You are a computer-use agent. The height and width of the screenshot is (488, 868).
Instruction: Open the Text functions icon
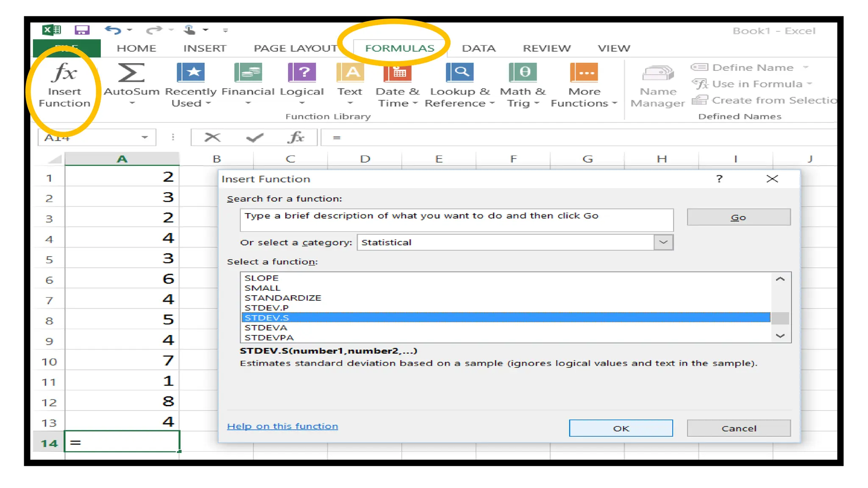(x=350, y=73)
